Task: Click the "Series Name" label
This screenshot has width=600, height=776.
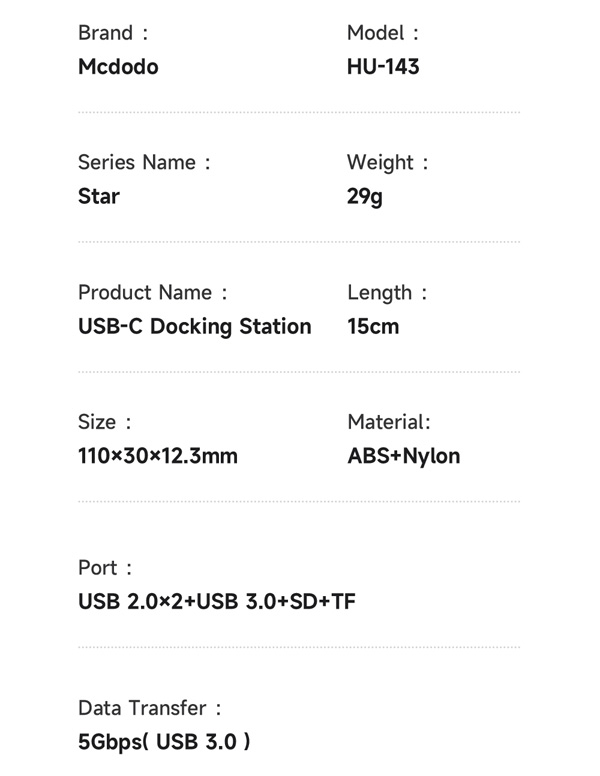Action: pos(136,162)
